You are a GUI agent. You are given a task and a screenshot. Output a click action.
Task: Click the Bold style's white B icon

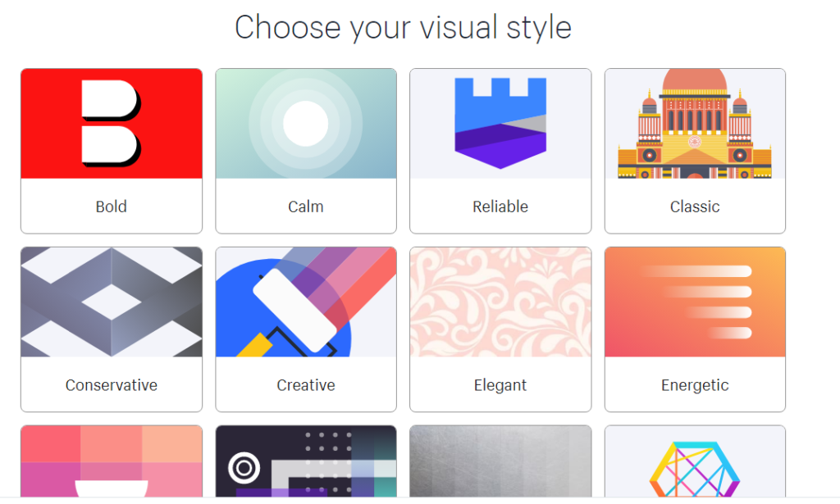pyautogui.click(x=111, y=122)
